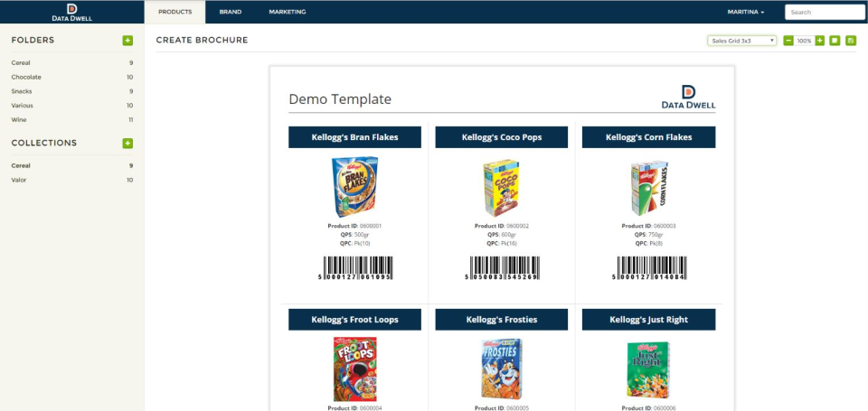Image resolution: width=868 pixels, height=411 pixels.
Task: Click the Kellogg's Corn Flakes title bar
Action: pos(649,137)
